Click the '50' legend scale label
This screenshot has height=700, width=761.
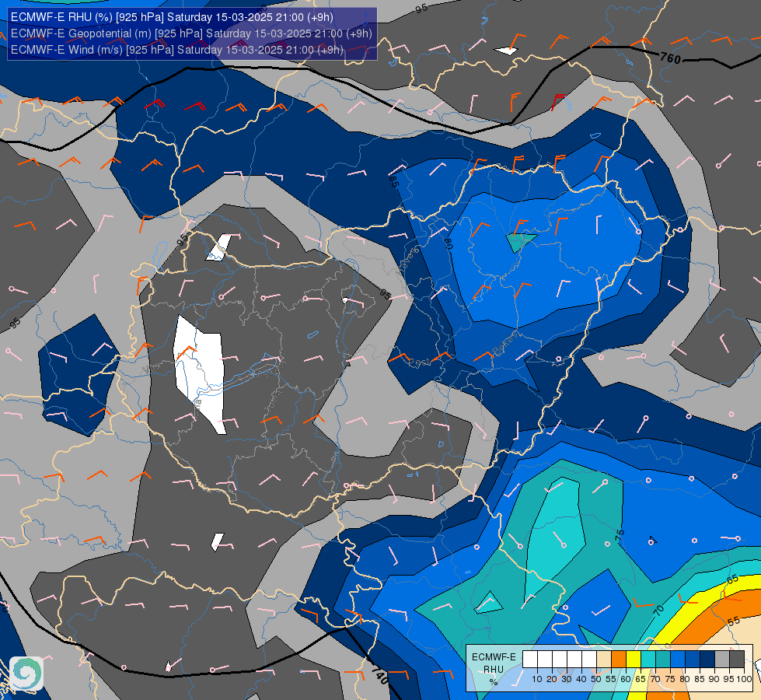coord(596,679)
